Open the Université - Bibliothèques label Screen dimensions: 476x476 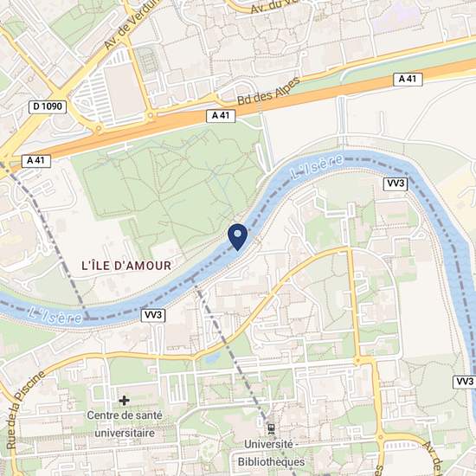click(271, 453)
